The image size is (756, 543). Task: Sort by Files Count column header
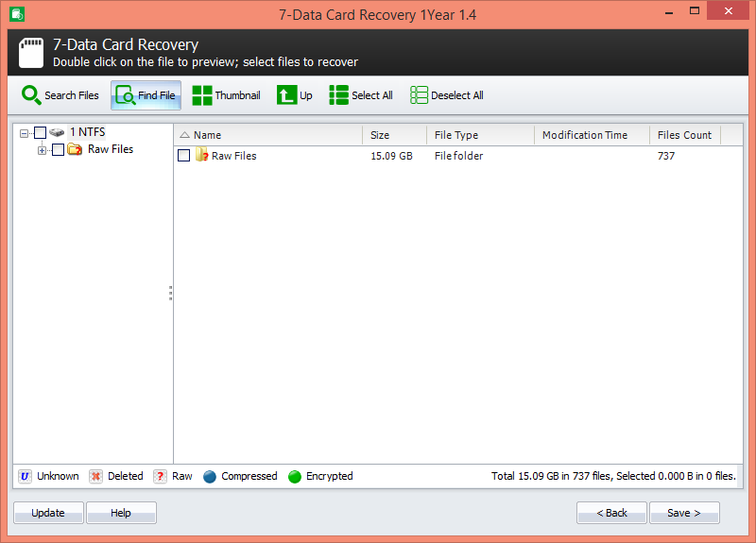[685, 135]
